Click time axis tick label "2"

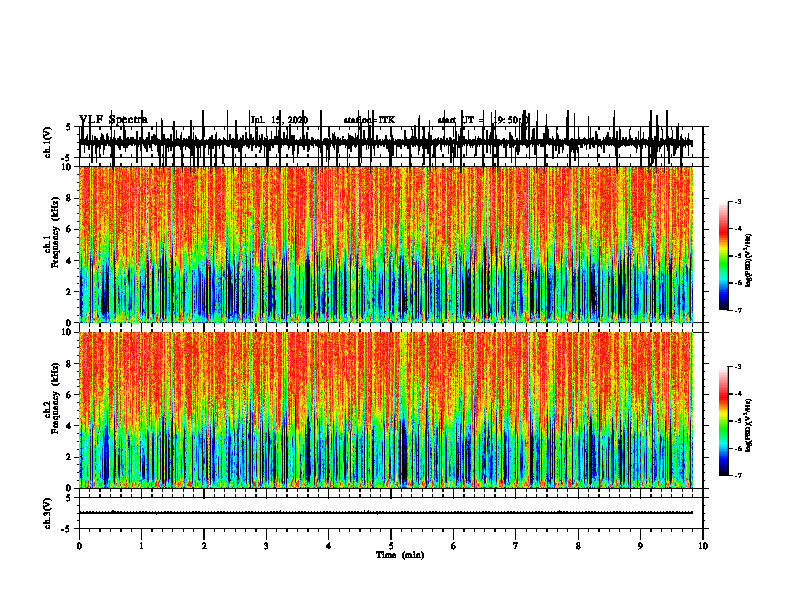[x=204, y=546]
